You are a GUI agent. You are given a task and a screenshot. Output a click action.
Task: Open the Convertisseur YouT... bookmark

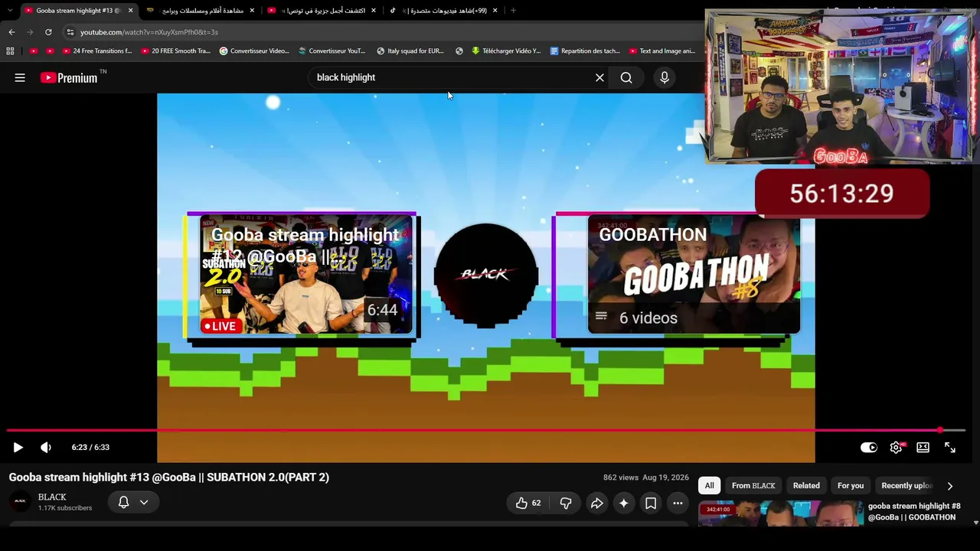(332, 51)
